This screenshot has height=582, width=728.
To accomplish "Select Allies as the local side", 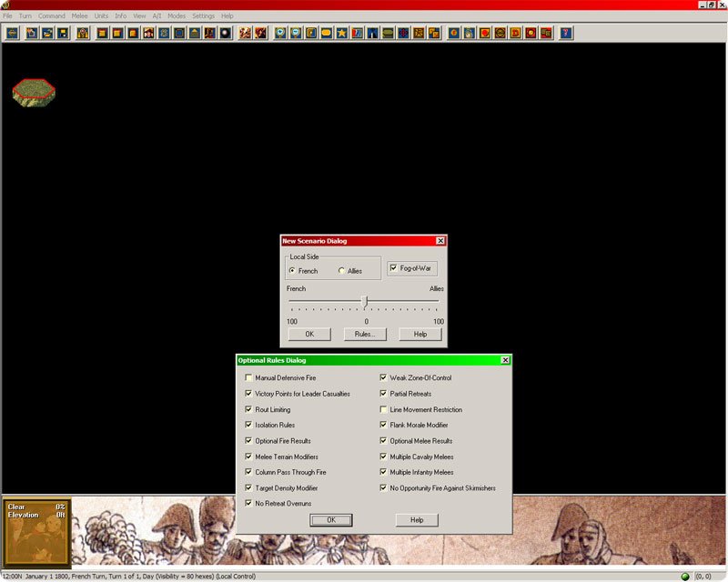I will tap(342, 271).
